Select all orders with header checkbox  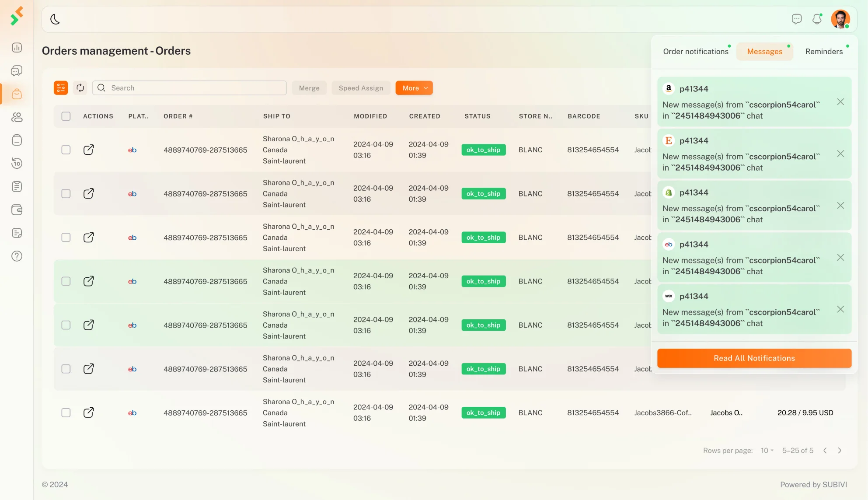66,116
